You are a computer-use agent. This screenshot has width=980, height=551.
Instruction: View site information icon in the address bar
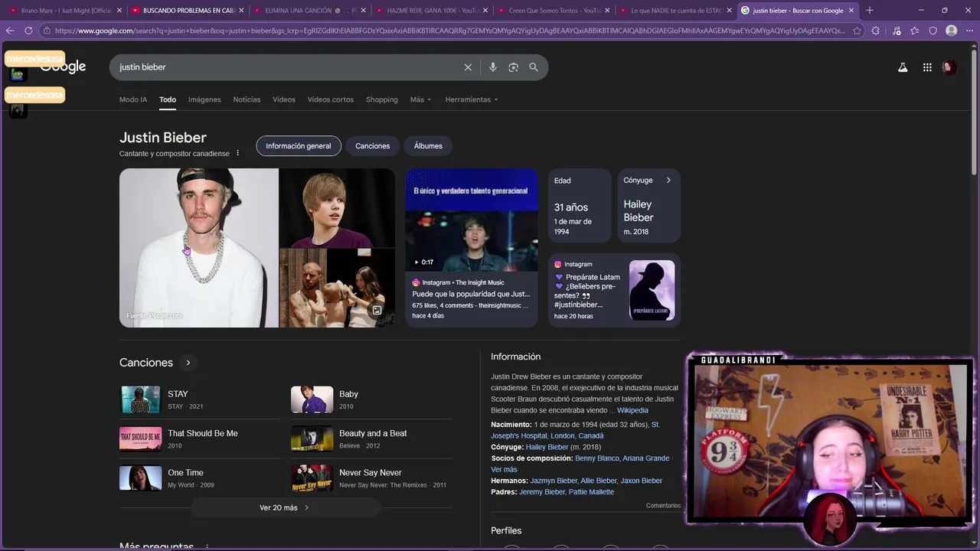click(x=47, y=31)
